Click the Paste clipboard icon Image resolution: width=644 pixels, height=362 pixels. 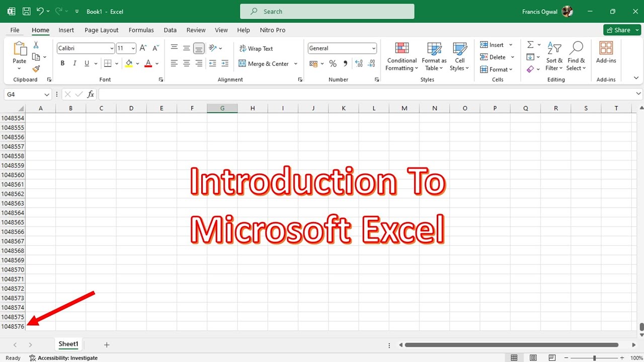[x=20, y=49]
